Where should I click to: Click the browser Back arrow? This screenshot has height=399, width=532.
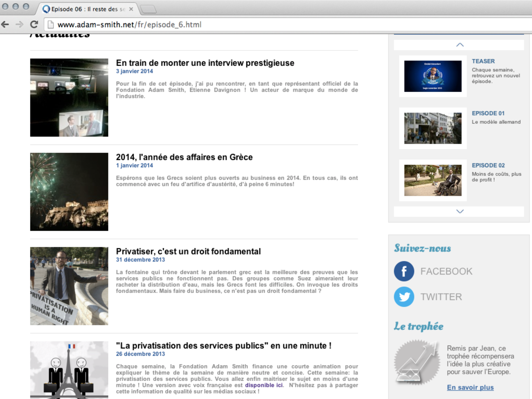pos(5,24)
